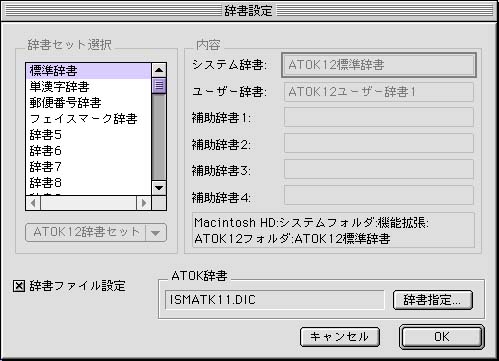
Task: Click the 補助辞書1 field
Action: (x=379, y=117)
